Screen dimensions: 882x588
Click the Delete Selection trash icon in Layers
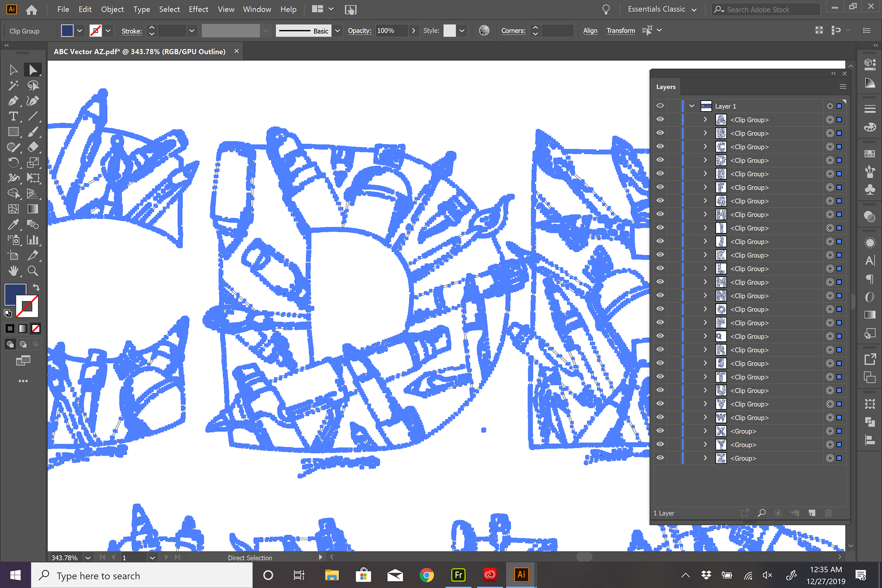tap(828, 513)
